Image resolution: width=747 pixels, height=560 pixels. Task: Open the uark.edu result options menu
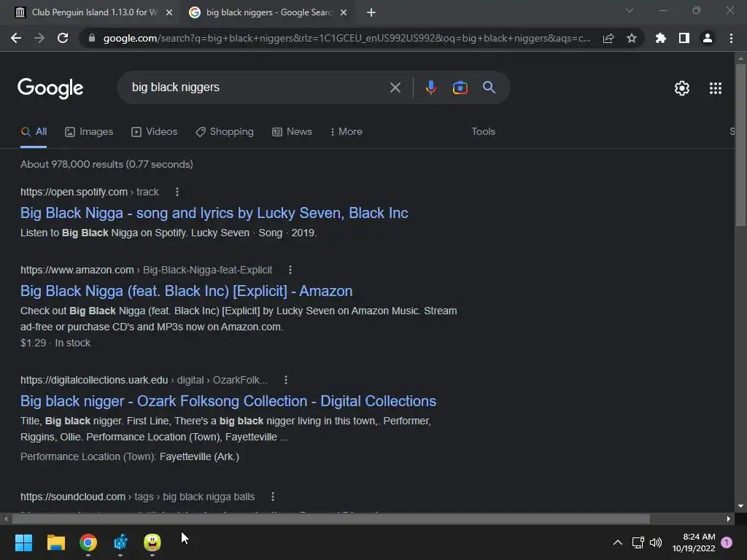click(x=286, y=380)
